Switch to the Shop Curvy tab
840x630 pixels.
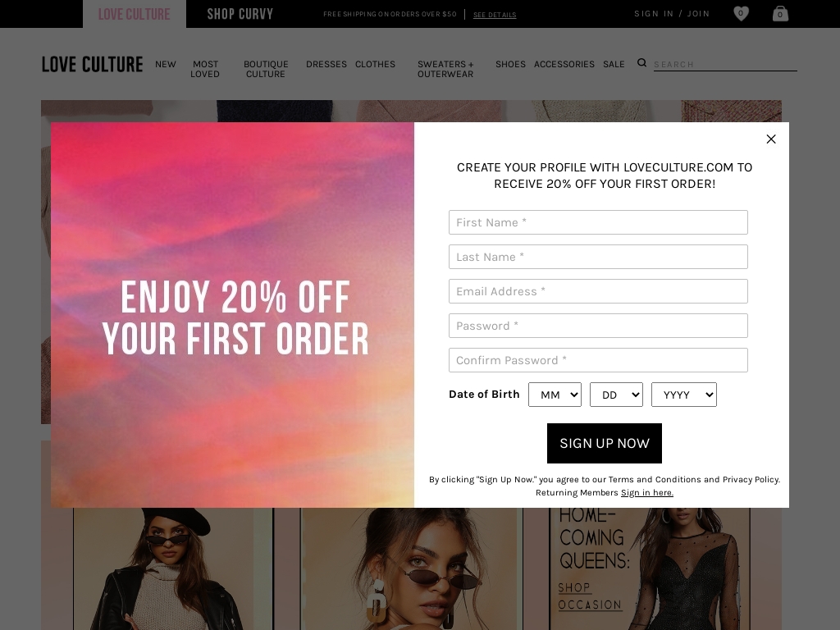coord(240,14)
